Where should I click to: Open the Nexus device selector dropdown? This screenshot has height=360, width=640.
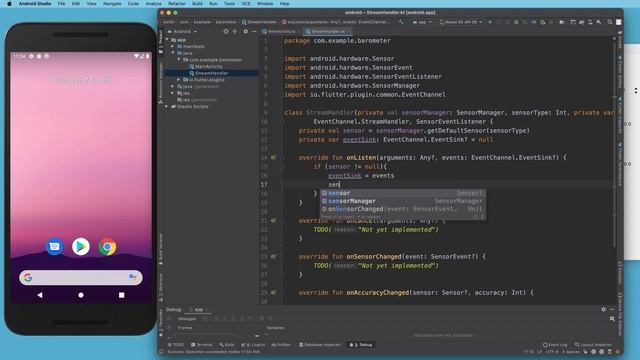coord(460,22)
